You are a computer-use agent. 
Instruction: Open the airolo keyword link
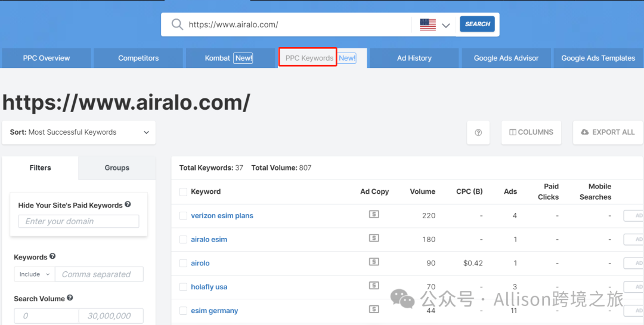click(200, 264)
